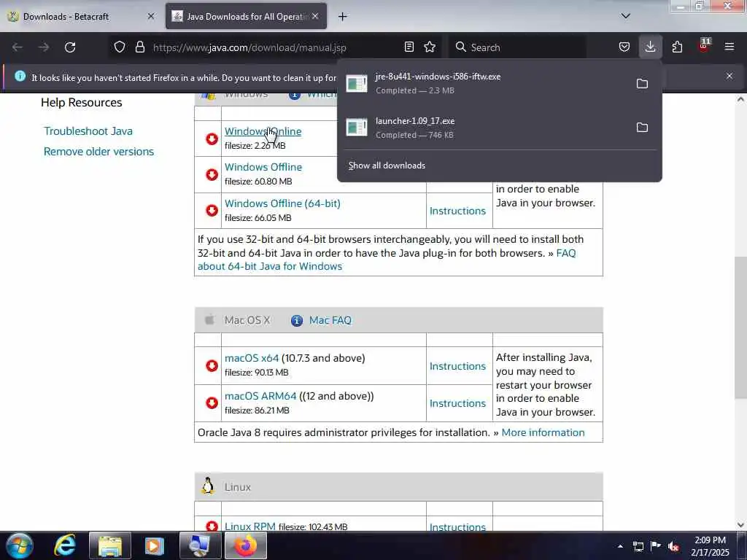Click the downloads toolbar button
The image size is (747, 560).
[x=650, y=47]
